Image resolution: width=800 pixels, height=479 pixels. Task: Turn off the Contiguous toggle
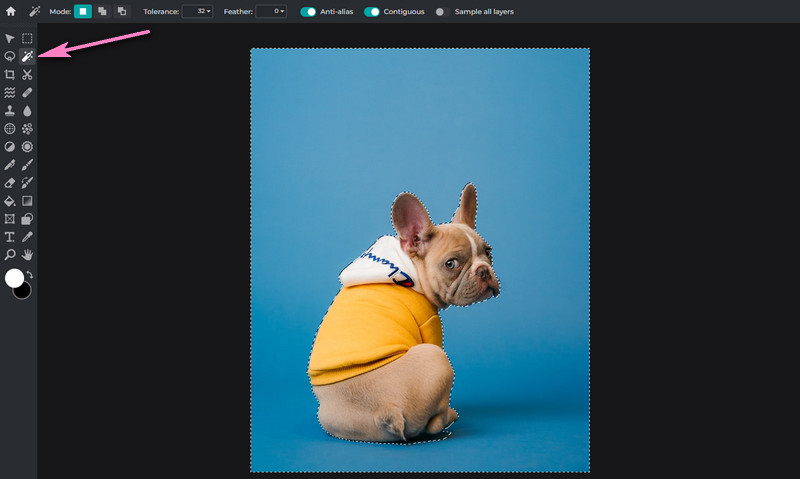[x=372, y=11]
